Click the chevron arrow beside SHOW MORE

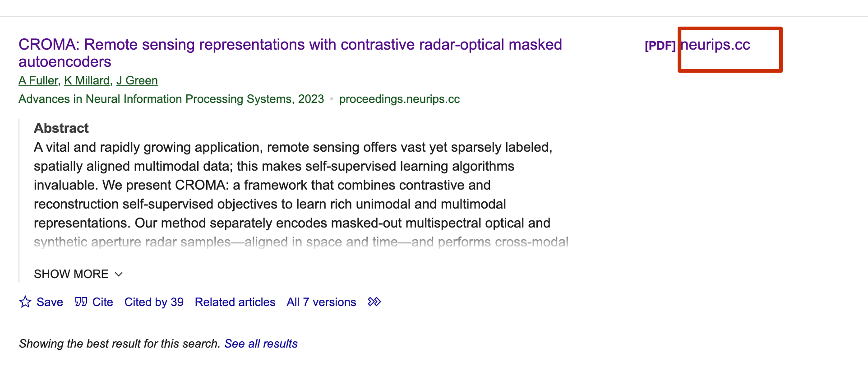point(119,274)
